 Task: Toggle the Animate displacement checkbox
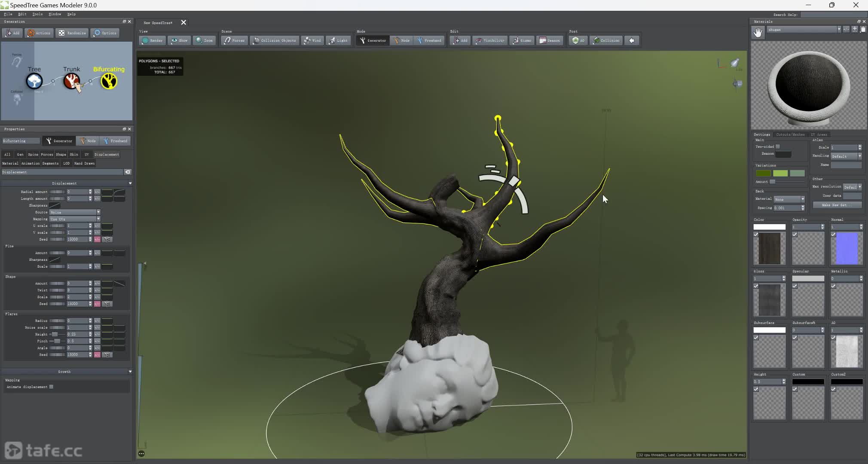coord(51,387)
